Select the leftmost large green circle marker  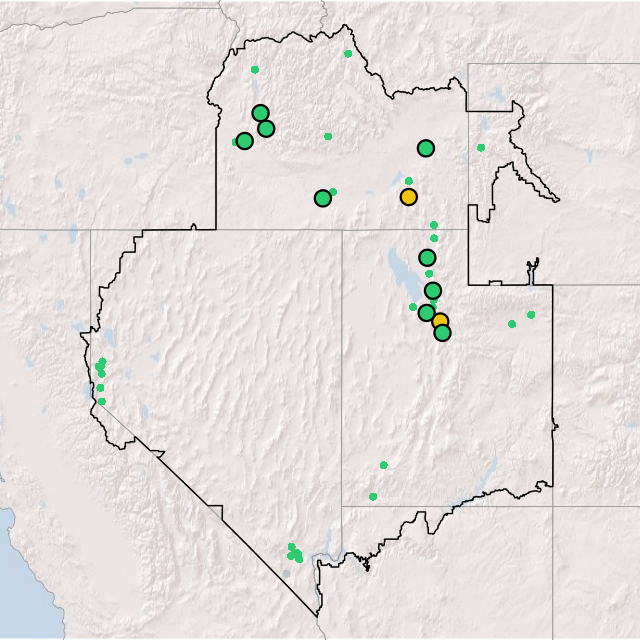244,141
